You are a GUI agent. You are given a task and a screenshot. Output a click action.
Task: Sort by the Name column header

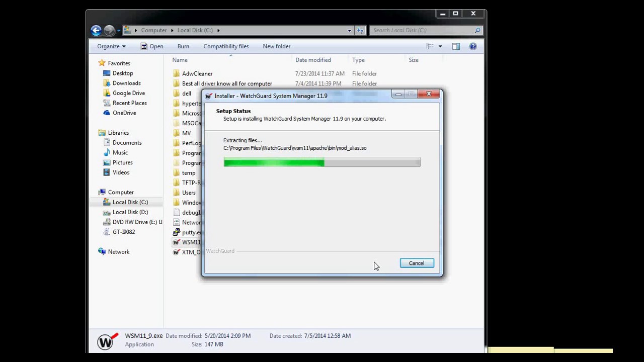tap(180, 60)
